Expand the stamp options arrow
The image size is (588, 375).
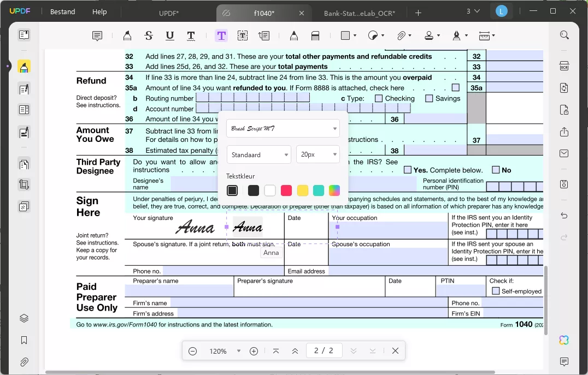438,35
